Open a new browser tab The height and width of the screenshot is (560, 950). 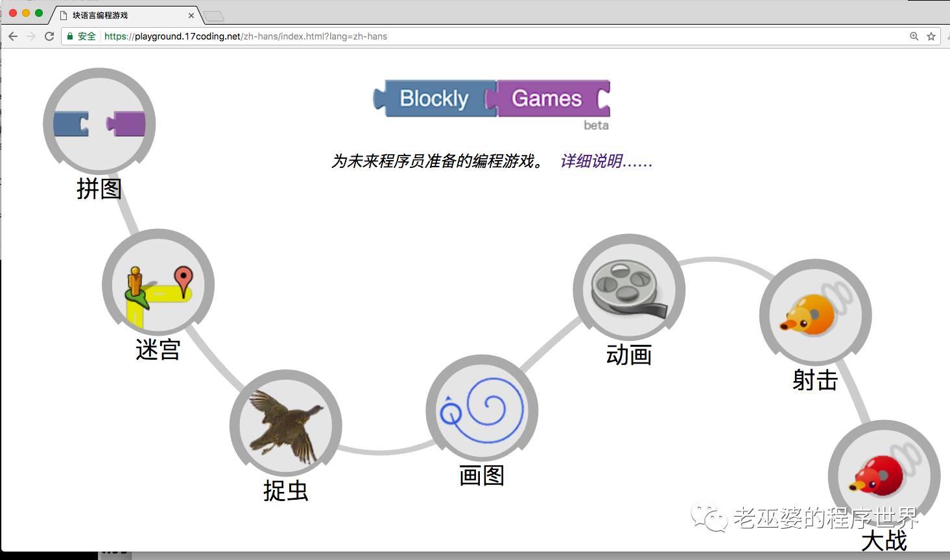pyautogui.click(x=213, y=16)
